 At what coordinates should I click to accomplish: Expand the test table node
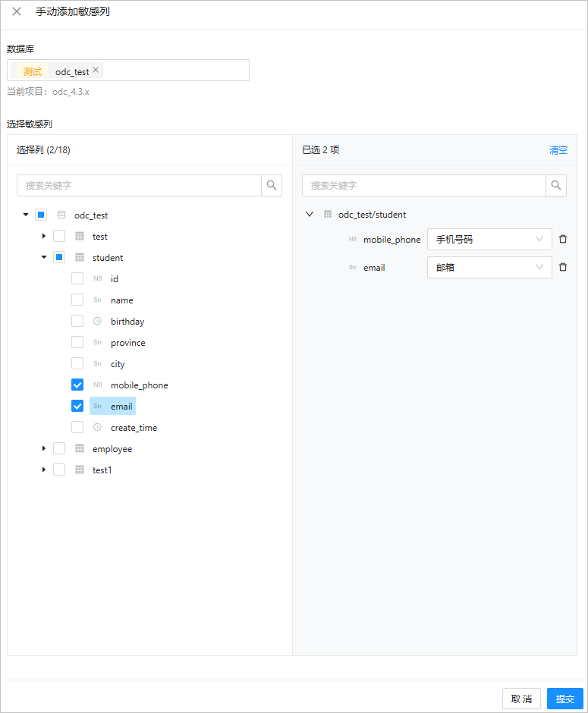(x=44, y=236)
